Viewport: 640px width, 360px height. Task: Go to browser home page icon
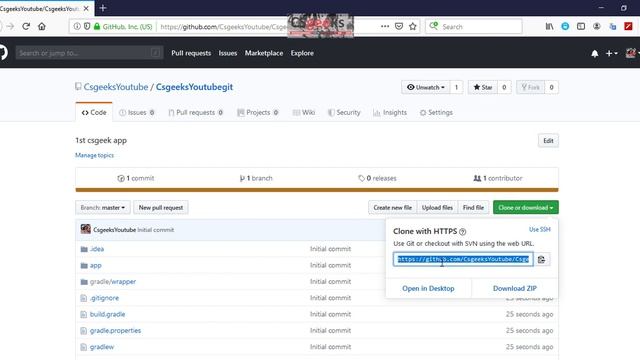pyautogui.click(x=42, y=27)
